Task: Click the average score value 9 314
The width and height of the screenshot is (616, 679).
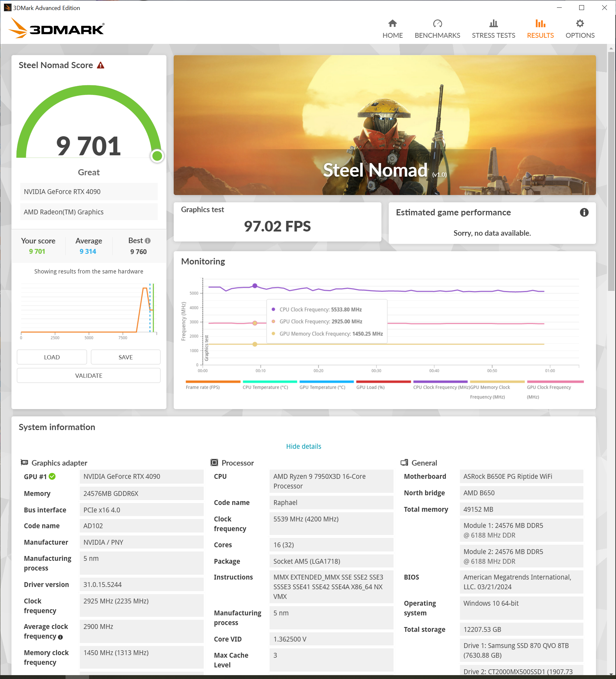Action: click(x=88, y=251)
